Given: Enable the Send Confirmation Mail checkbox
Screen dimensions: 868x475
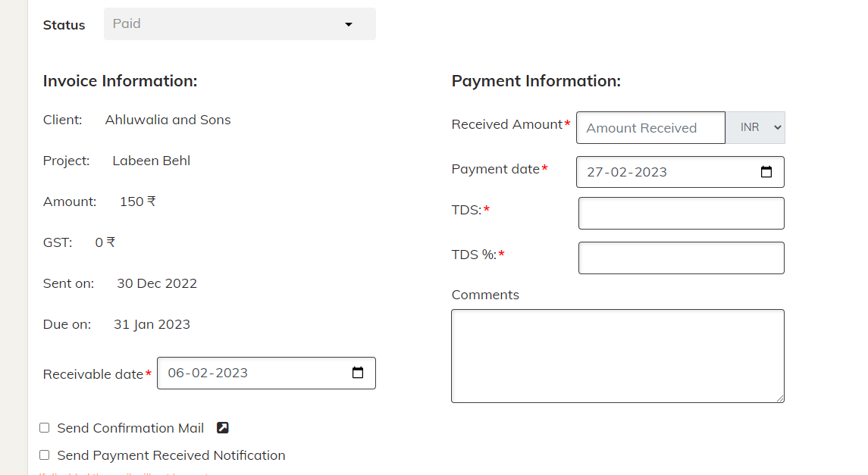Looking at the screenshot, I should click(x=44, y=427).
